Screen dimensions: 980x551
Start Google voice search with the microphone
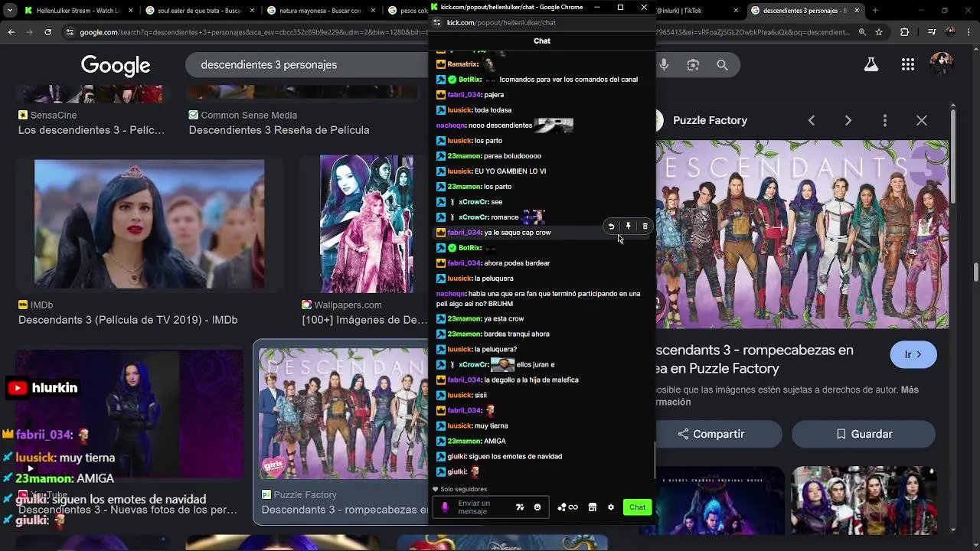pos(664,65)
